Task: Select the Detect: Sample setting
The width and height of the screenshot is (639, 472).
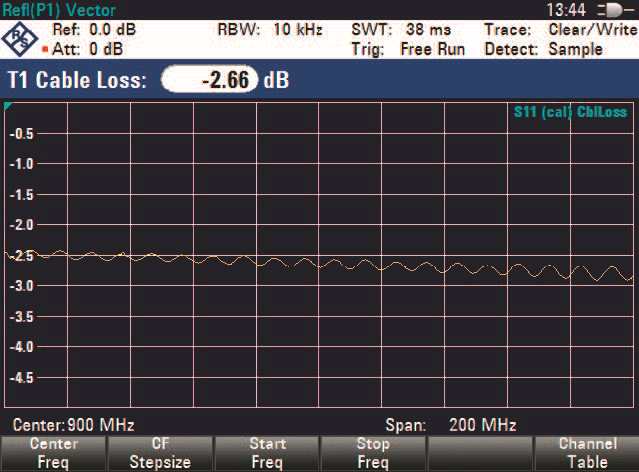Action: pyautogui.click(x=543, y=49)
